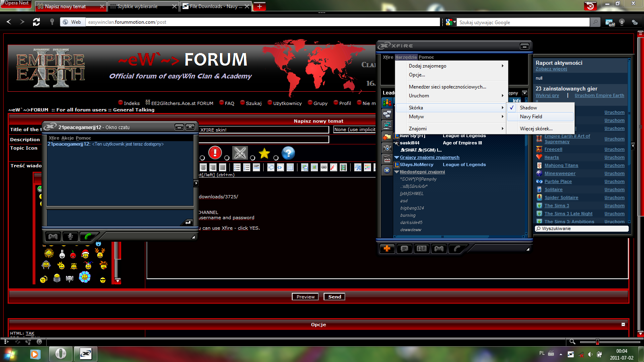Viewport: 644px width, 362px height.
Task: Open Xfire status dropdown arrow
Action: coord(524,93)
